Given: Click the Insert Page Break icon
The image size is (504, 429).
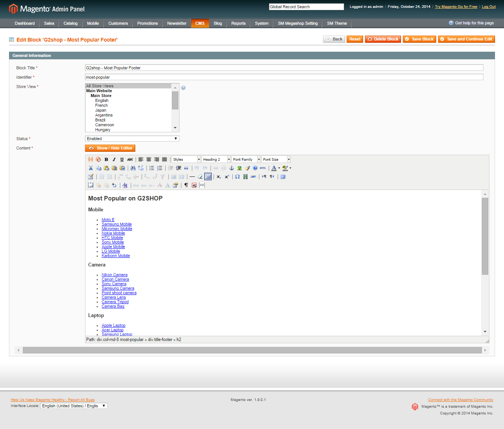Looking at the screenshot, I should [x=202, y=185].
